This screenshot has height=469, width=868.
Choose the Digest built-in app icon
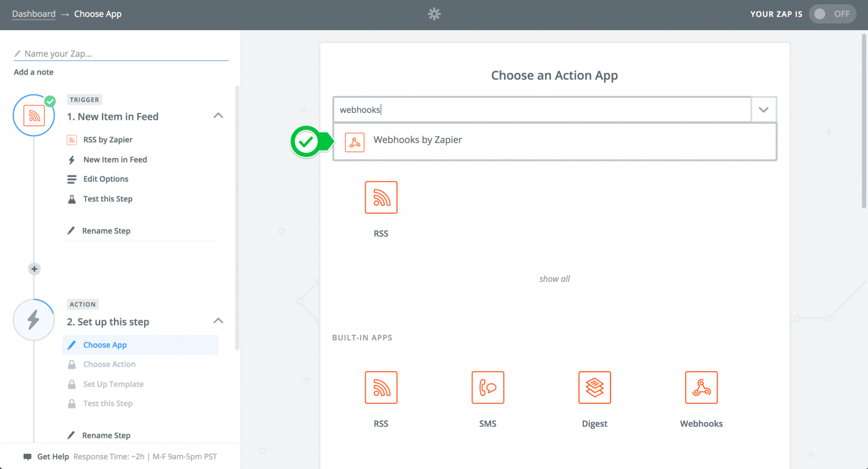(594, 387)
